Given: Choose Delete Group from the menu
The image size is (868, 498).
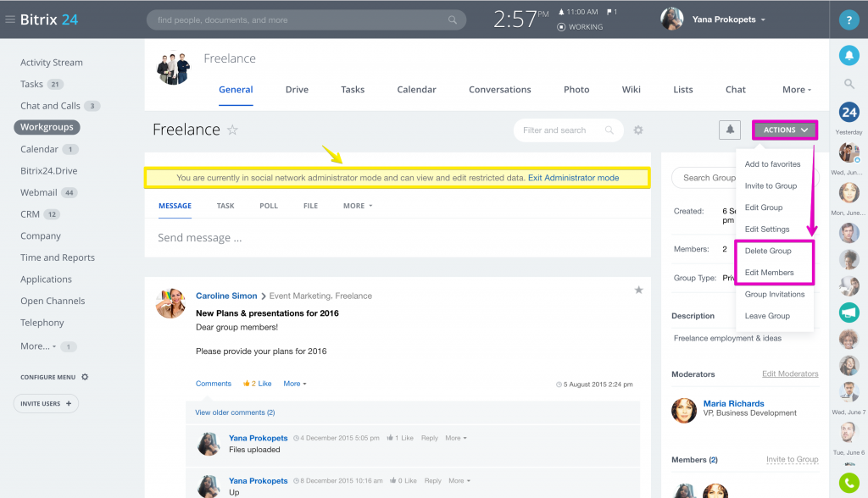Looking at the screenshot, I should [768, 251].
